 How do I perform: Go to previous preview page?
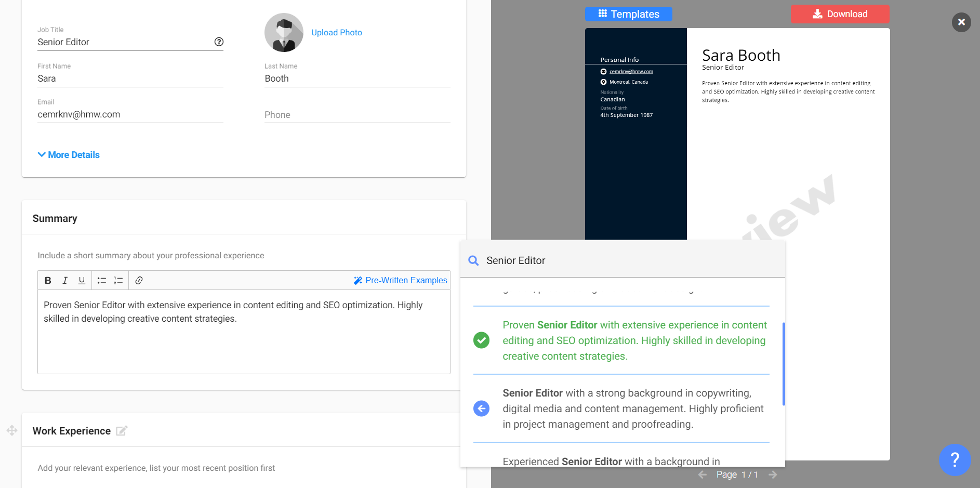coord(702,474)
